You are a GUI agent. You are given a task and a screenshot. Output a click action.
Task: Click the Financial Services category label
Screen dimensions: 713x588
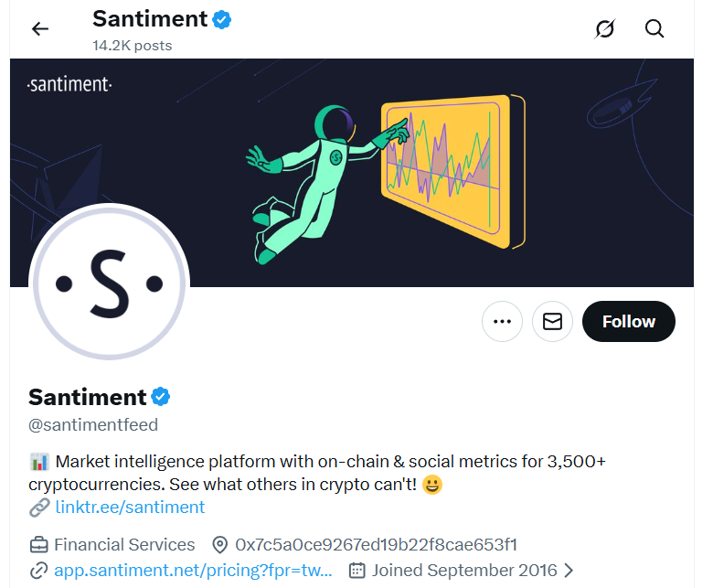pos(124,545)
